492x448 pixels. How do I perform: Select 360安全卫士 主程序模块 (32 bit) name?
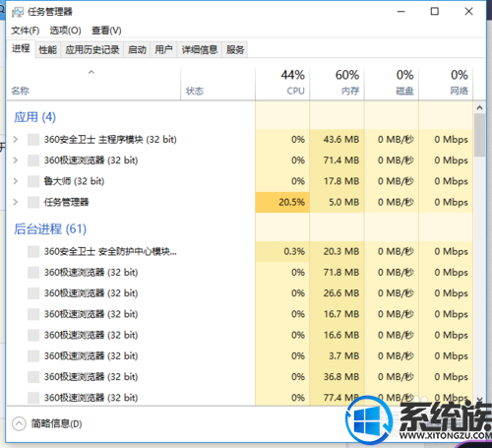[110, 140]
